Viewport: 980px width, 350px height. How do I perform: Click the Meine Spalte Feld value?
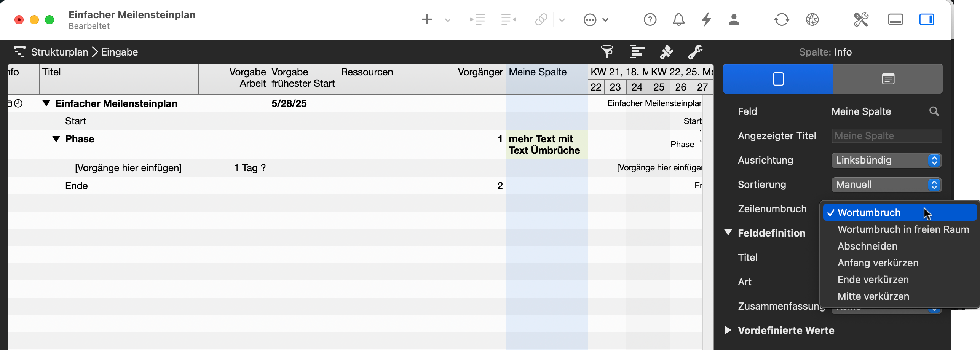coord(861,111)
